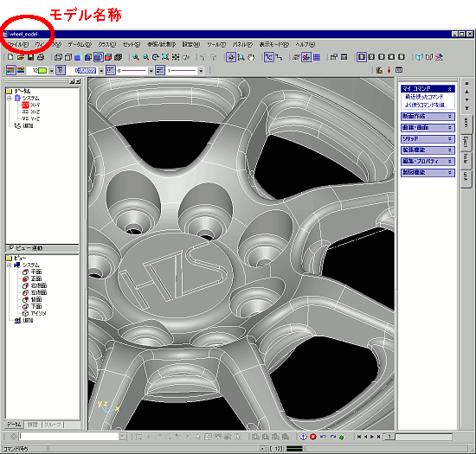This screenshot has width=476, height=454.
Task: Open the ByClass dropdown arrow
Action: tap(101, 71)
